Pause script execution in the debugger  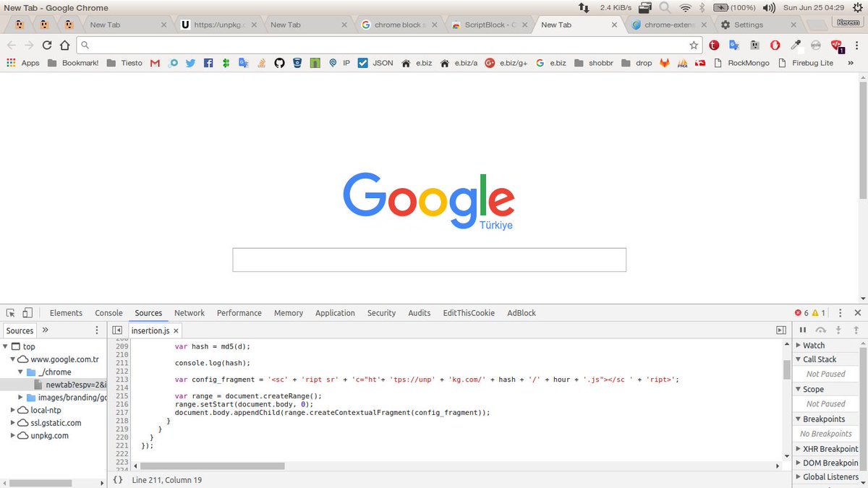pyautogui.click(x=803, y=330)
